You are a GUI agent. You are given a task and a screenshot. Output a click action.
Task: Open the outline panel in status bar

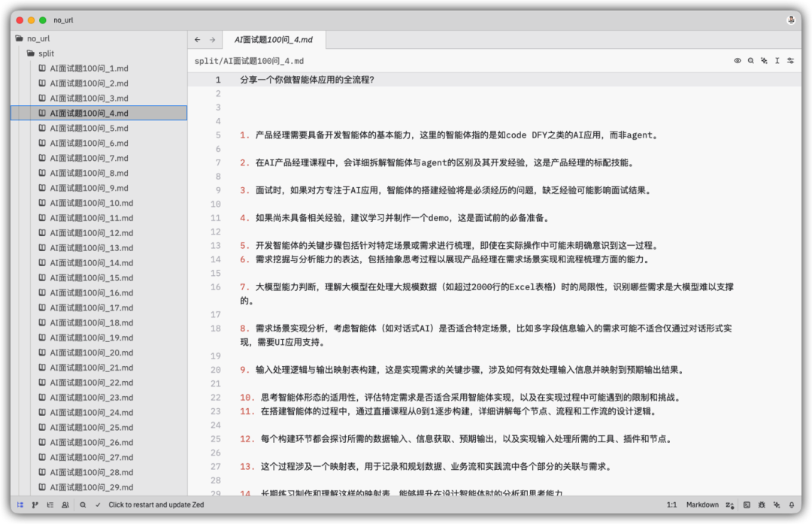[50, 505]
